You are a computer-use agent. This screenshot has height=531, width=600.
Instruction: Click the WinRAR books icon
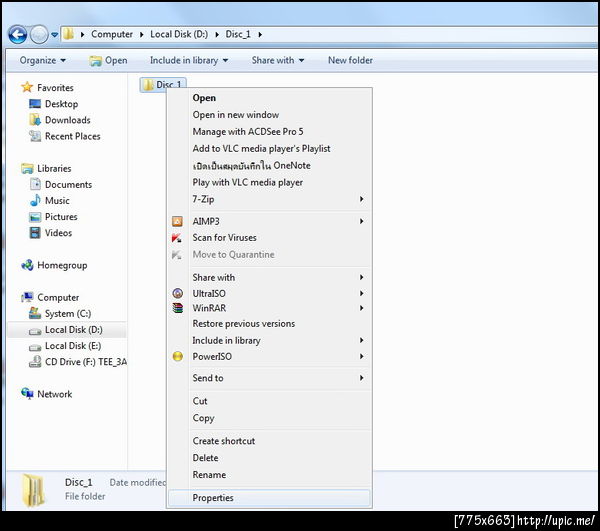tap(178, 308)
